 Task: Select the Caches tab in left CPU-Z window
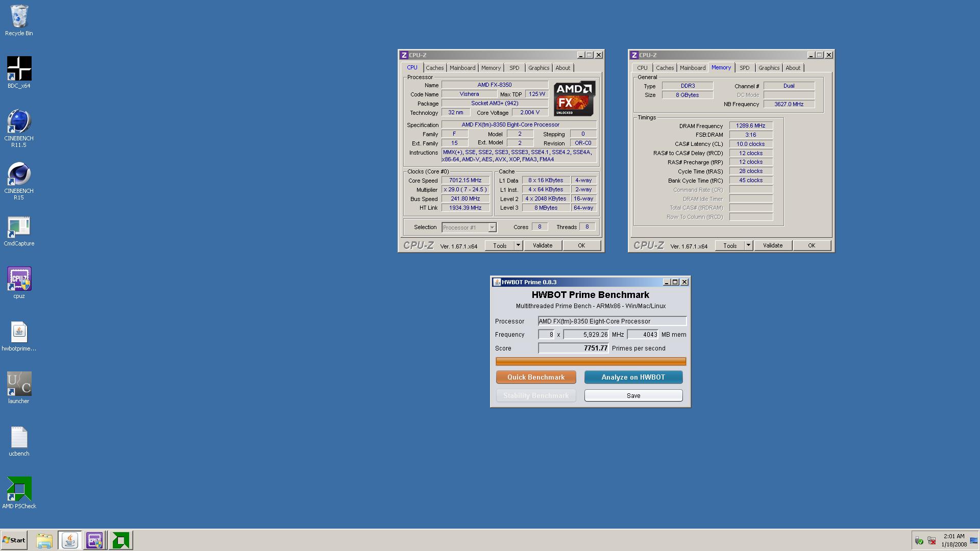click(x=435, y=68)
